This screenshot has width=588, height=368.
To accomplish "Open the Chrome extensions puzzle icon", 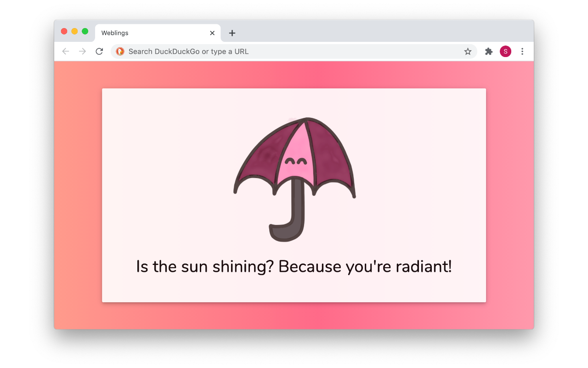I will (488, 52).
